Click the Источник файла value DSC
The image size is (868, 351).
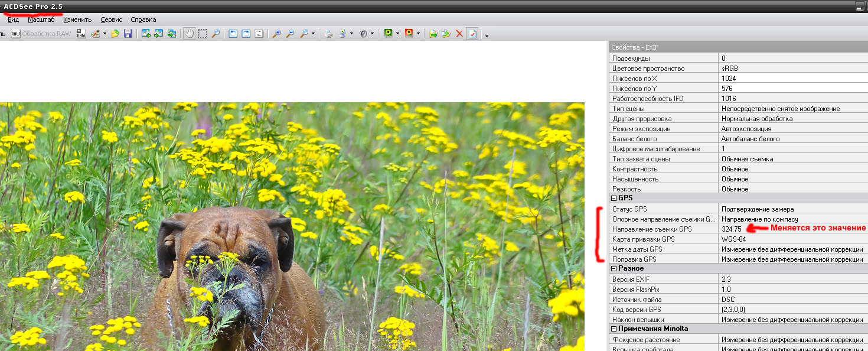coord(728,299)
